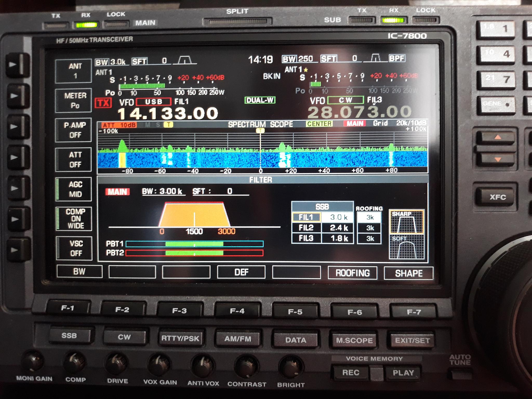Click the arrow key beside ANT 1
532x399 pixels.
click(x=17, y=65)
